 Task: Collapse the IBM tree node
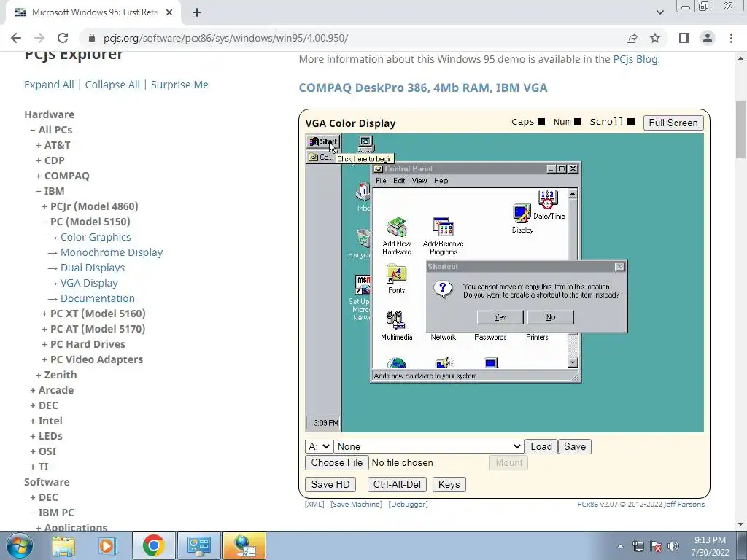click(50, 191)
